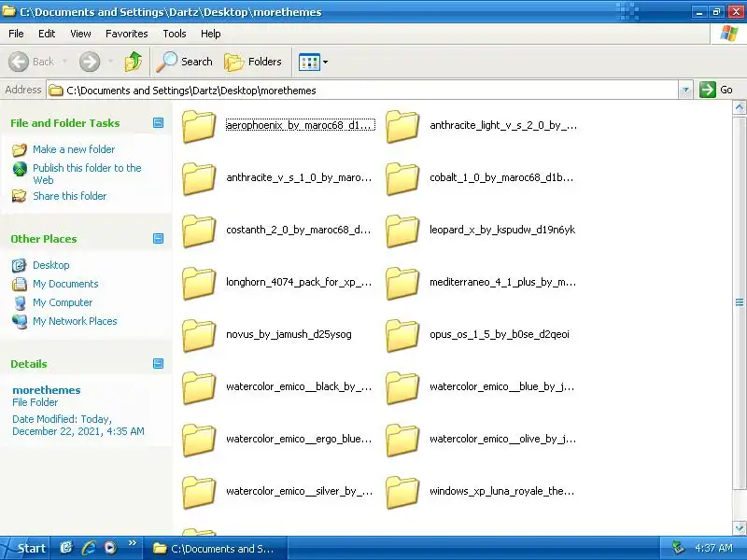This screenshot has height=560, width=747.
Task: Select watercolor_emico__ergo_blue folder icon
Action: click(199, 440)
